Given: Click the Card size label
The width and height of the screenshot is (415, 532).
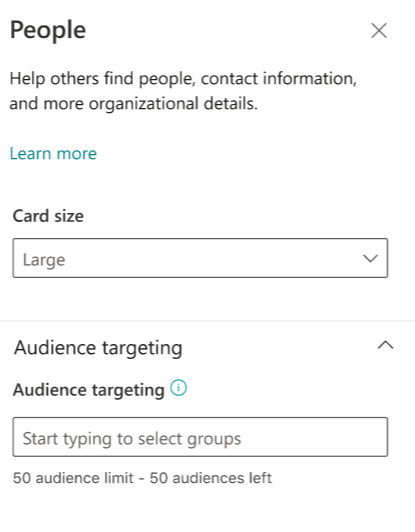Looking at the screenshot, I should pyautogui.click(x=48, y=216).
